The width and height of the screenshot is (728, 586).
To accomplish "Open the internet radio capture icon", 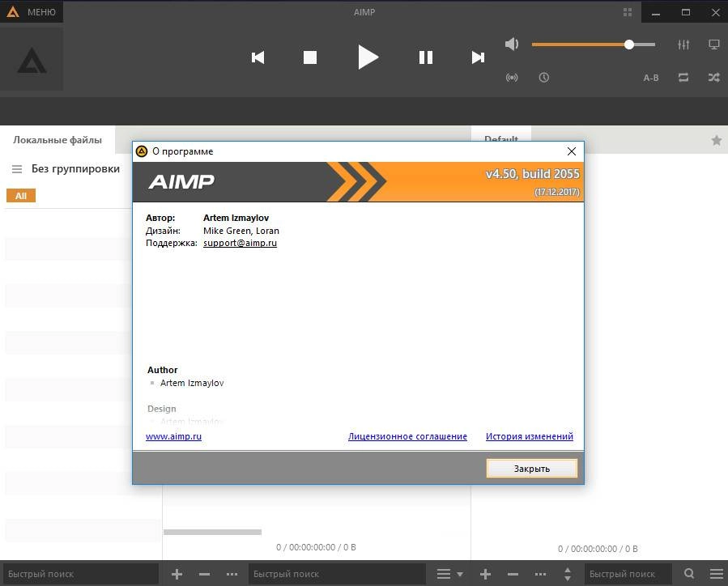I will (x=512, y=78).
